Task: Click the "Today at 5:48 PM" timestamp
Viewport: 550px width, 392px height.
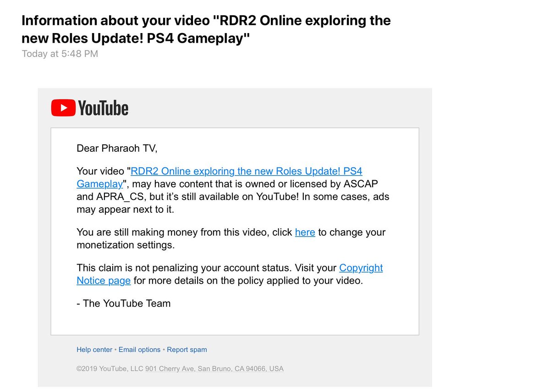Action: (60, 54)
